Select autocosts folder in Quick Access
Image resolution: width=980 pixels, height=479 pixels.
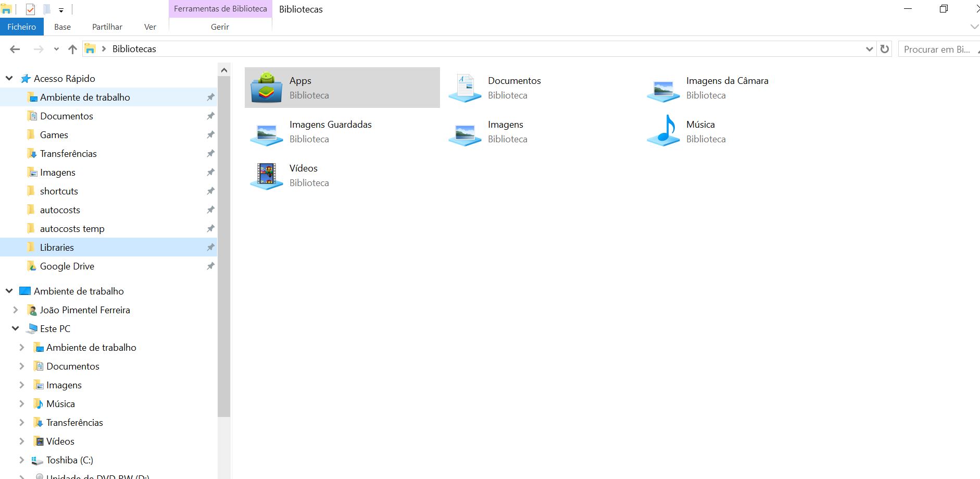[60, 210]
